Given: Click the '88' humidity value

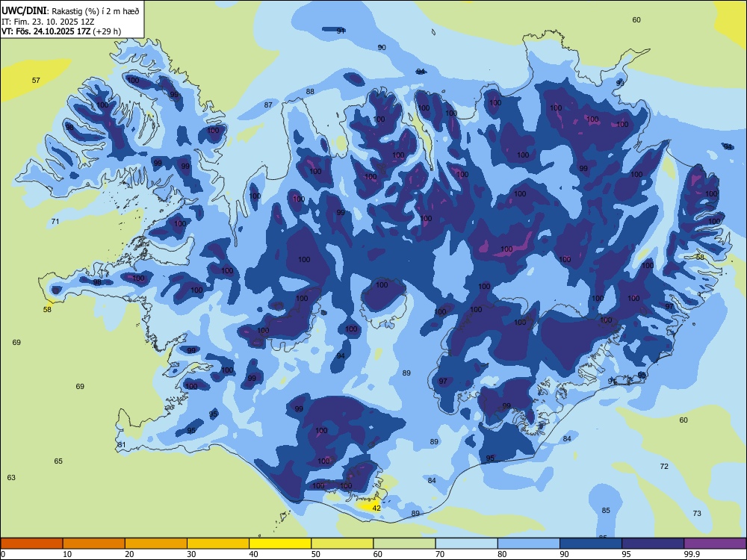Looking at the screenshot, I should point(310,91).
